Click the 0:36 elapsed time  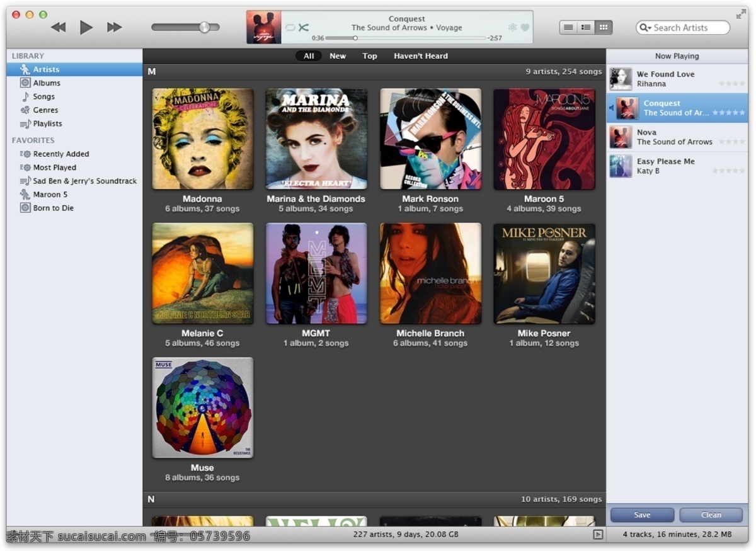pos(318,38)
